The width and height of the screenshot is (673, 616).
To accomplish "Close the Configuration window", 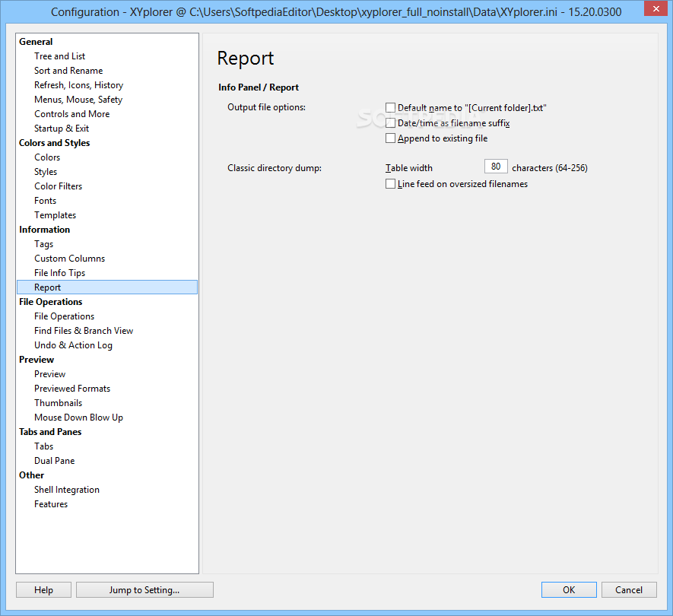I will tap(656, 8).
